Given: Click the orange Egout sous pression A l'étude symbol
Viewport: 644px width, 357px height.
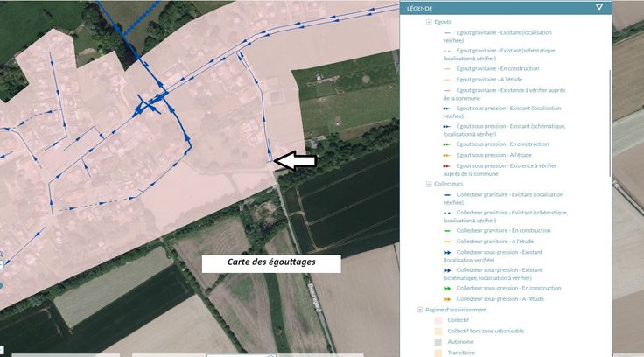Looking at the screenshot, I should click(x=447, y=154).
